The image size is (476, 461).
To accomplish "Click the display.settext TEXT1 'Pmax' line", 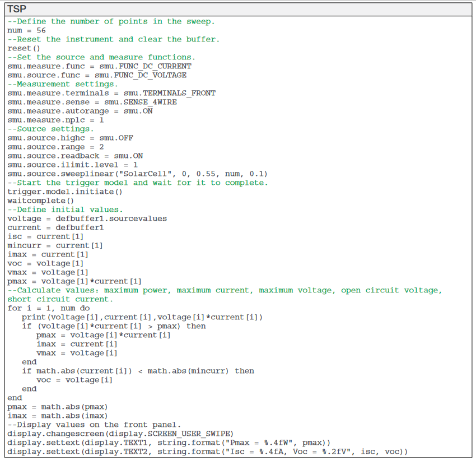I will pos(169,443).
